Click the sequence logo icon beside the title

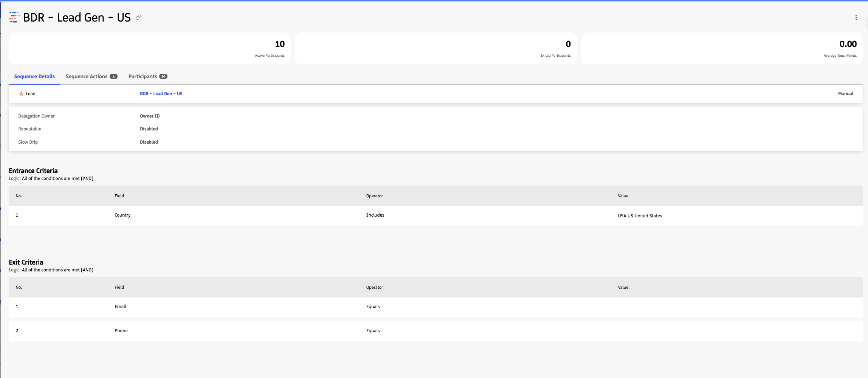coord(14,17)
